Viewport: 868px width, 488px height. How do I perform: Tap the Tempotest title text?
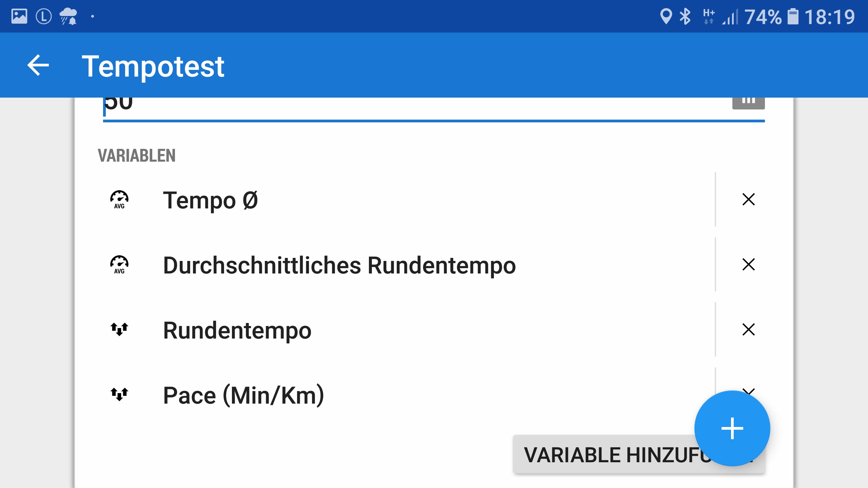pyautogui.click(x=153, y=66)
